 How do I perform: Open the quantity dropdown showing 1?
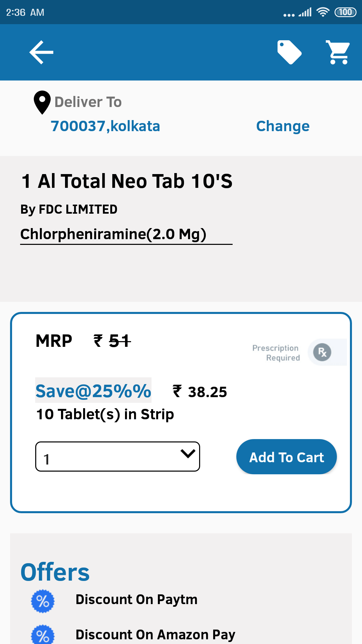pyautogui.click(x=118, y=457)
